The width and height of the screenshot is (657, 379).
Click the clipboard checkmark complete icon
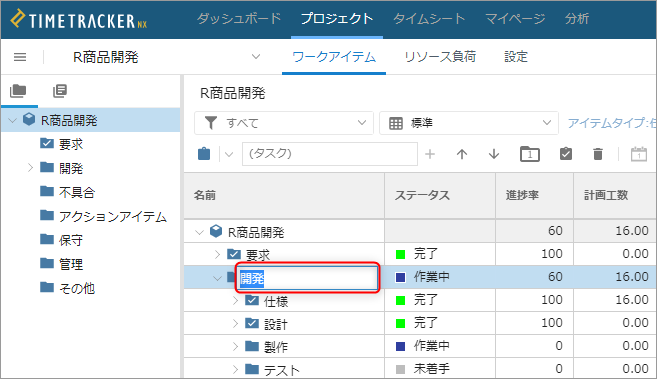(566, 154)
